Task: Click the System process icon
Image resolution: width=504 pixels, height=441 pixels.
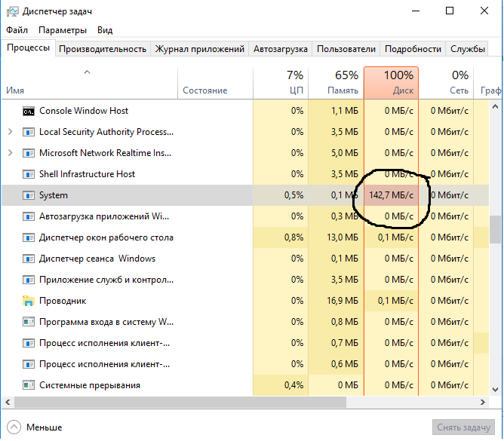Action: (x=29, y=195)
